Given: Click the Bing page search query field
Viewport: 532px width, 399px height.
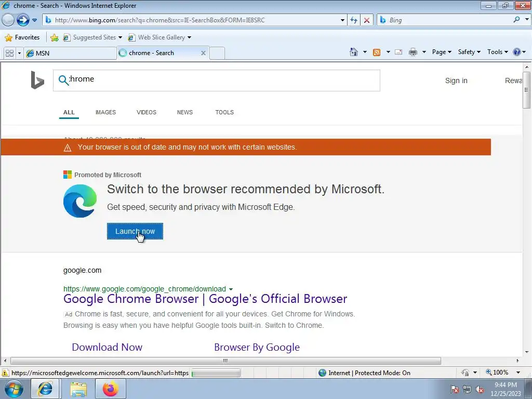Looking at the screenshot, I should pyautogui.click(x=217, y=81).
